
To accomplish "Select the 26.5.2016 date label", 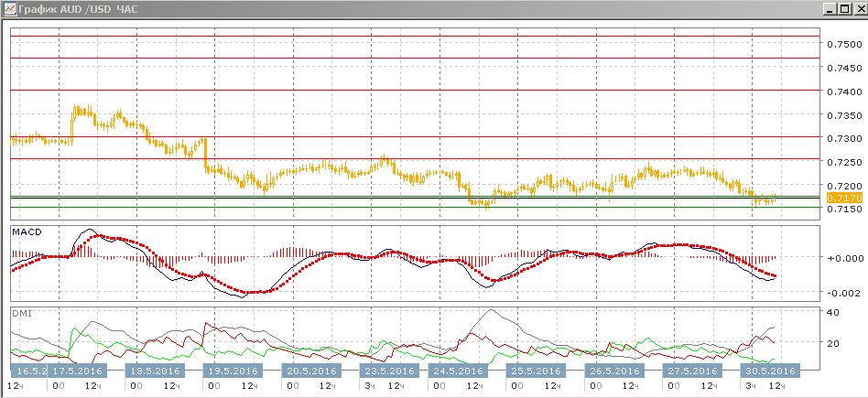I will click(x=613, y=371).
